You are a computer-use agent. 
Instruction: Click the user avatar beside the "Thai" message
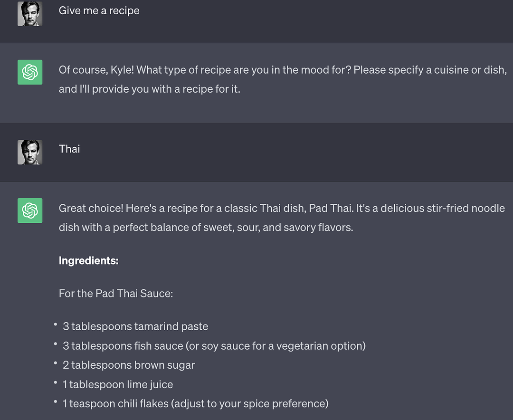tap(30, 152)
